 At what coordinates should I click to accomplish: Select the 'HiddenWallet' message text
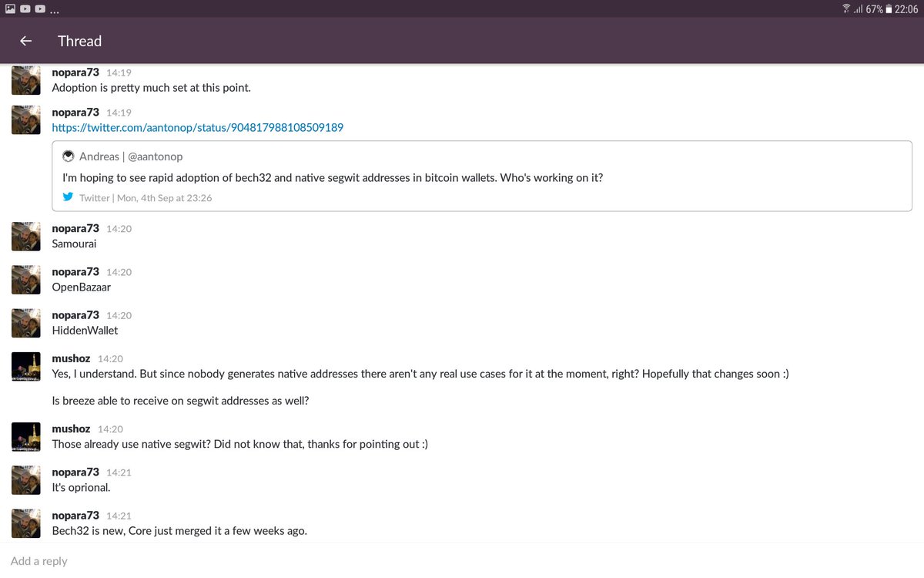[85, 330]
